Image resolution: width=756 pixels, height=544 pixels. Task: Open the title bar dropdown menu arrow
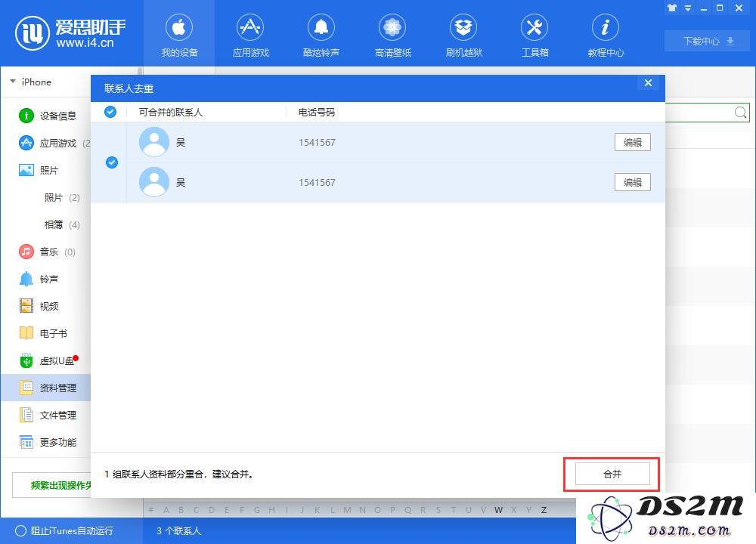tap(688, 8)
